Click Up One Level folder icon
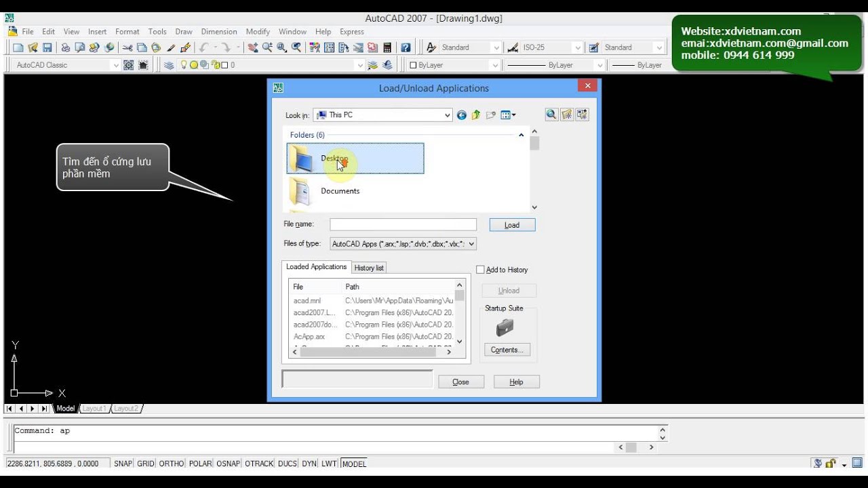This screenshot has height=488, width=868. [x=476, y=115]
